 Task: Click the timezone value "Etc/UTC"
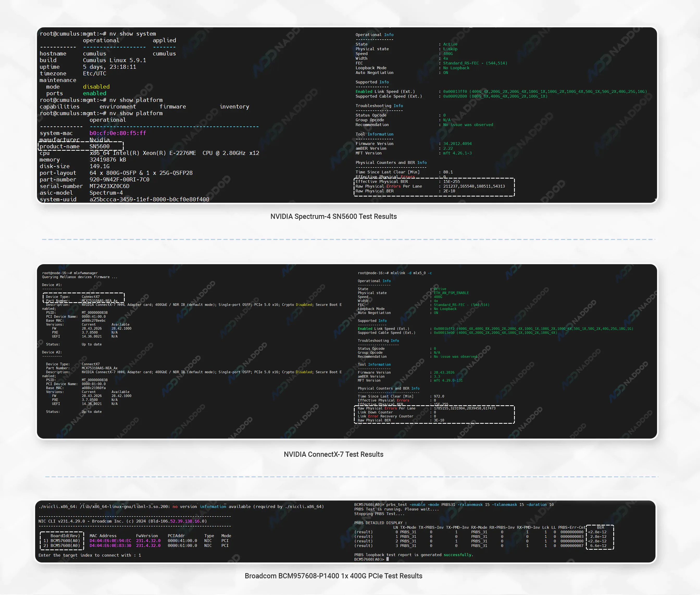click(x=95, y=74)
